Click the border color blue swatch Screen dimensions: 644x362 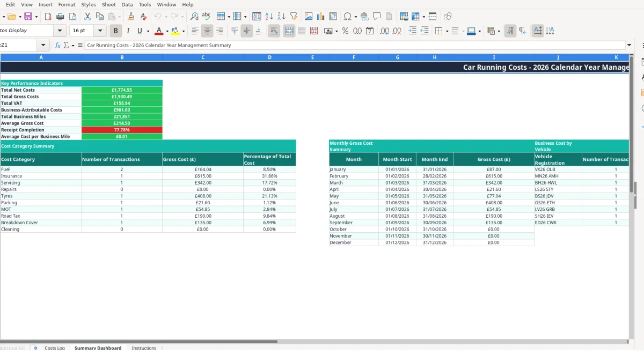pyautogui.click(x=471, y=31)
